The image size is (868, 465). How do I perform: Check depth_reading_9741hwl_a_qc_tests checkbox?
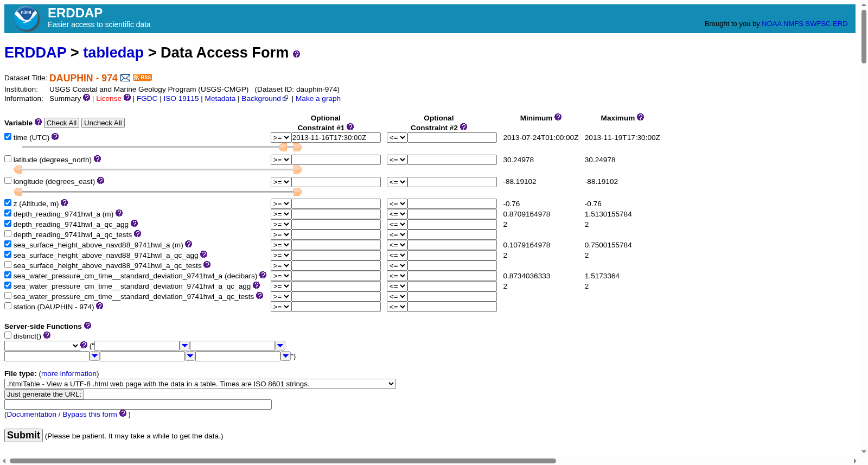[x=8, y=234]
